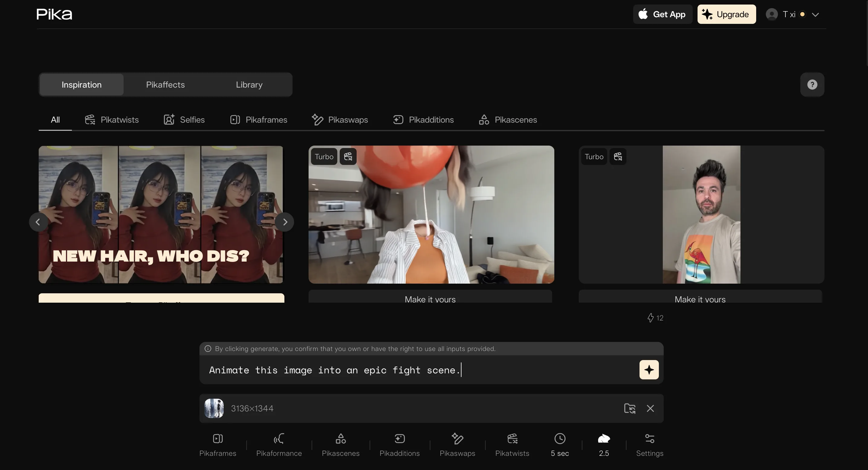Viewport: 868px width, 470px height.
Task: Open the 5 sec duration selector
Action: [x=560, y=445]
